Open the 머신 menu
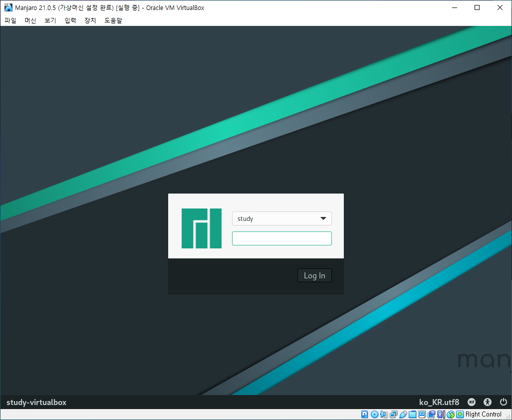This screenshot has width=512, height=420. pos(30,20)
